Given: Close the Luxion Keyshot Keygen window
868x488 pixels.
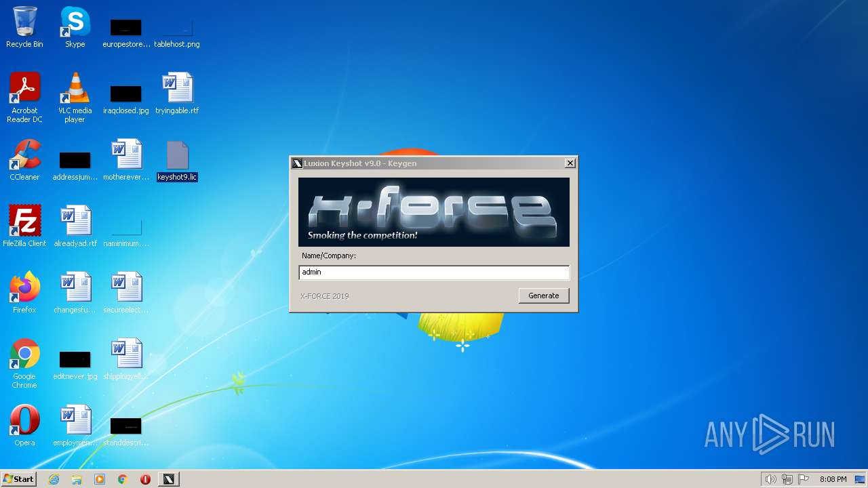Looking at the screenshot, I should click(570, 163).
